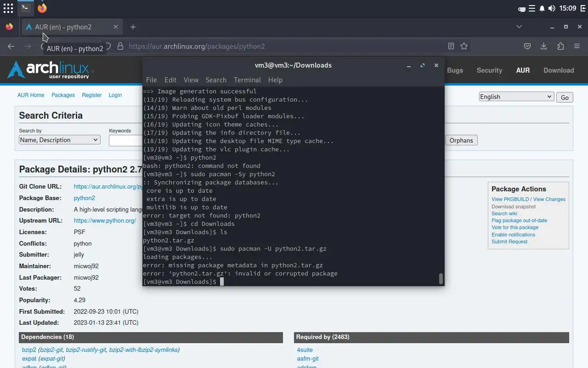Screen dimensions: 588x368
Task: Open the Pocket save icon in Firefox toolbar
Action: coord(527,46)
